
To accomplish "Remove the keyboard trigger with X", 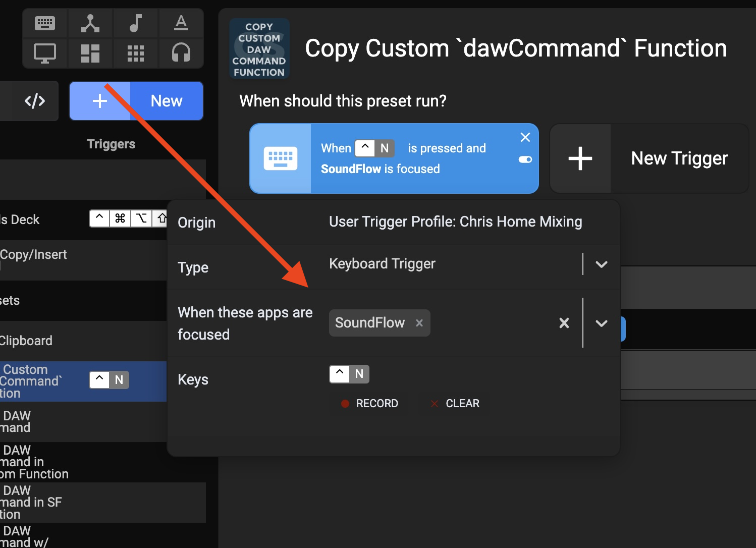I will point(525,137).
